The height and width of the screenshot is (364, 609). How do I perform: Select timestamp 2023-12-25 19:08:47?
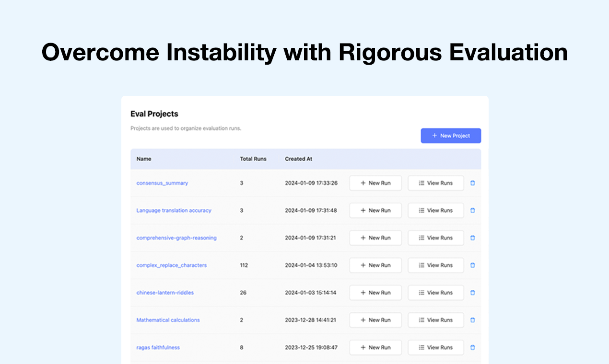click(311, 347)
